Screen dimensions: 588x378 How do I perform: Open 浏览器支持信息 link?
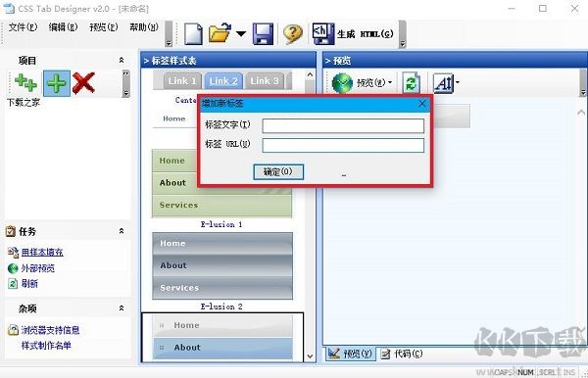50,330
